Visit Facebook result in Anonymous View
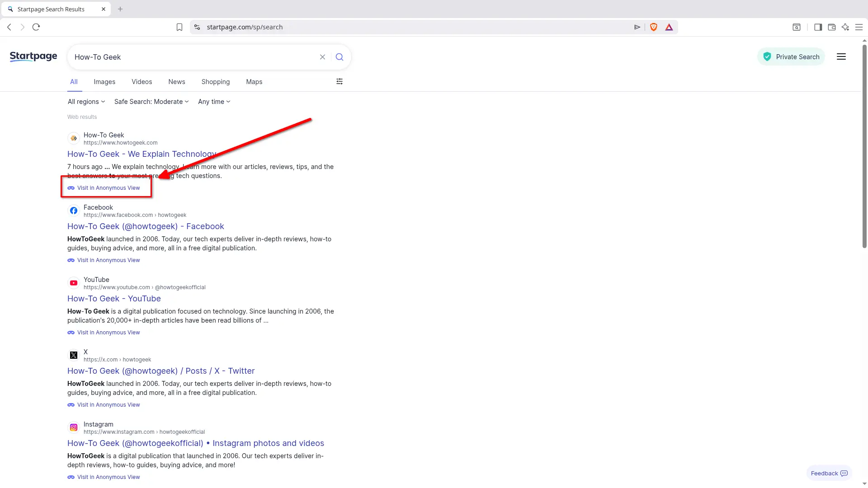The image size is (868, 488). [x=104, y=260]
